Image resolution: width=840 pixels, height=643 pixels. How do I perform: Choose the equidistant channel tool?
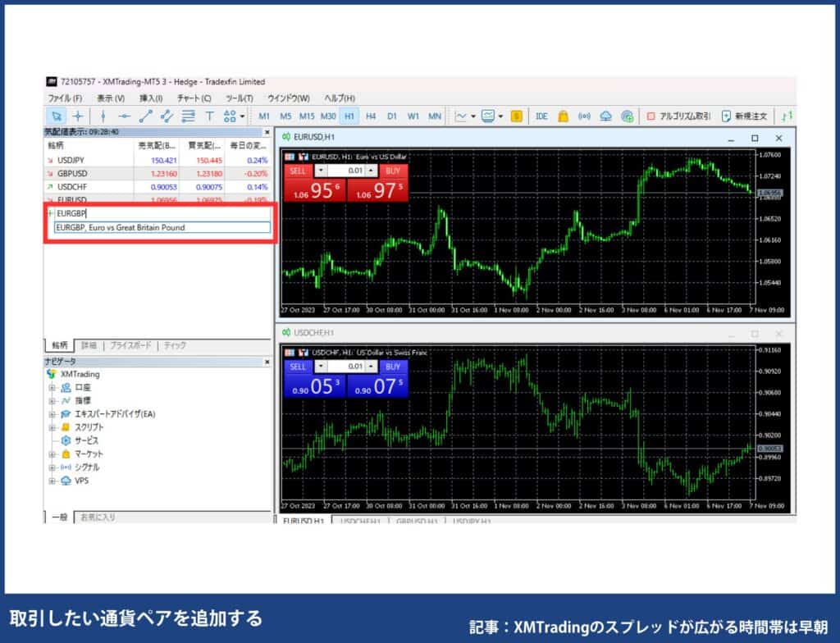click(x=167, y=116)
